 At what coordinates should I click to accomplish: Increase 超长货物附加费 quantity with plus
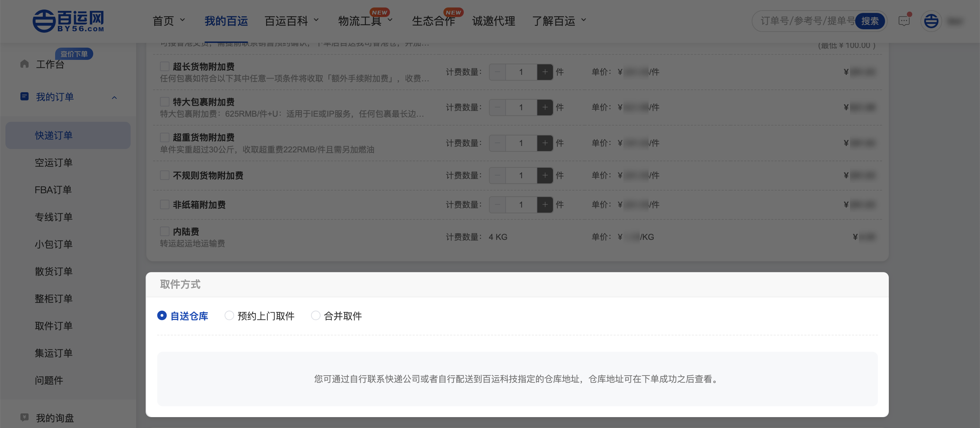(x=545, y=72)
